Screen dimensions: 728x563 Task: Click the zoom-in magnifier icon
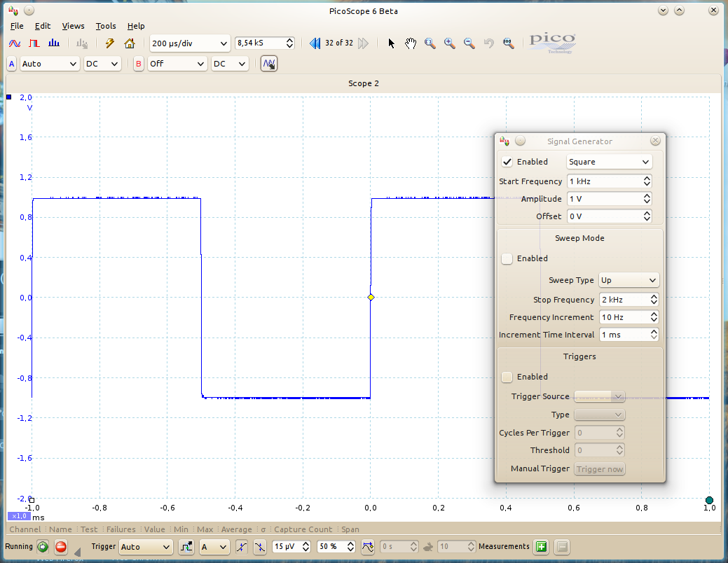pos(449,43)
